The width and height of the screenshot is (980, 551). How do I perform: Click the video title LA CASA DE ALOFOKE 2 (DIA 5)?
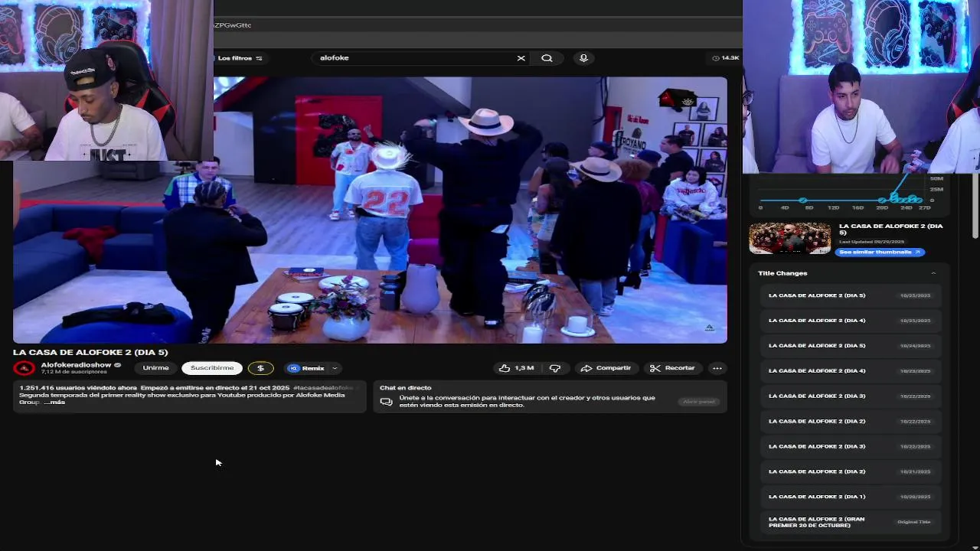coord(90,352)
